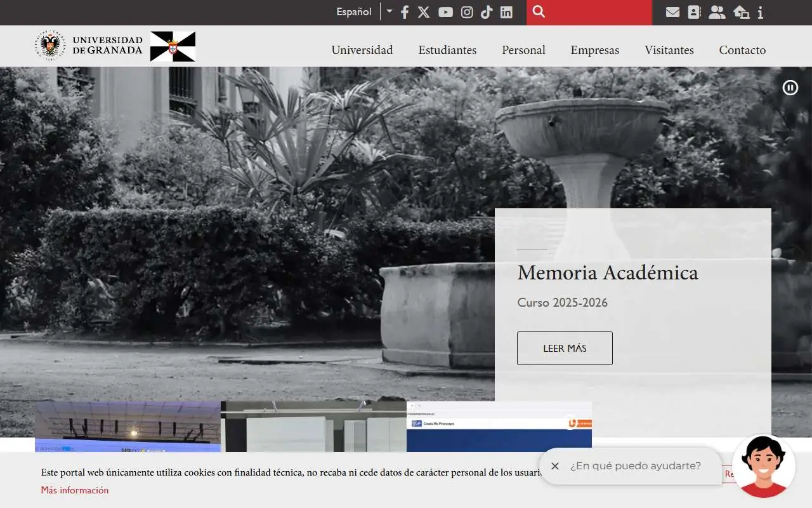Open the chatbot assistant avatar
Screen dimensions: 812x508
763,466
